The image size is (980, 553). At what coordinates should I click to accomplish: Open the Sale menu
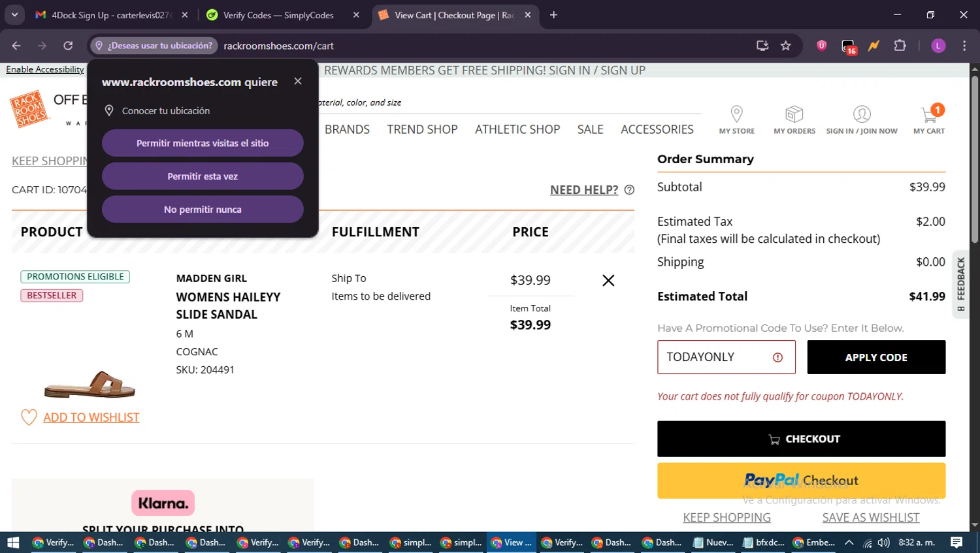click(590, 129)
